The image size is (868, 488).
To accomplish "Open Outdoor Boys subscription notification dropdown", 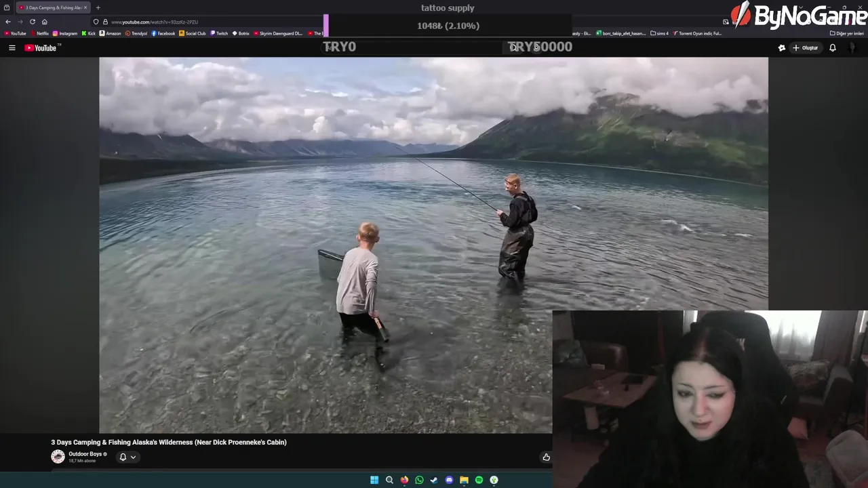I will click(x=127, y=457).
